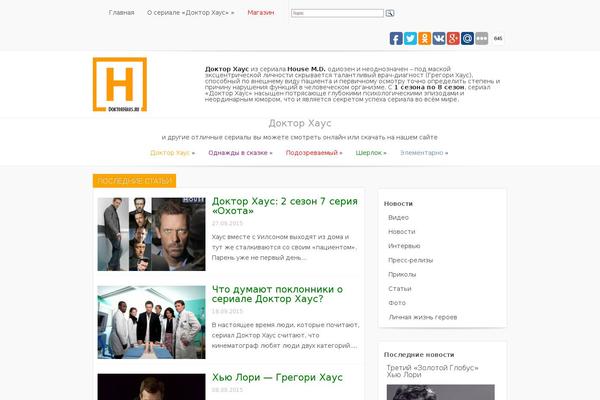The image size is (600, 400).
Task: Share the page on Twitter
Action: (x=410, y=38)
